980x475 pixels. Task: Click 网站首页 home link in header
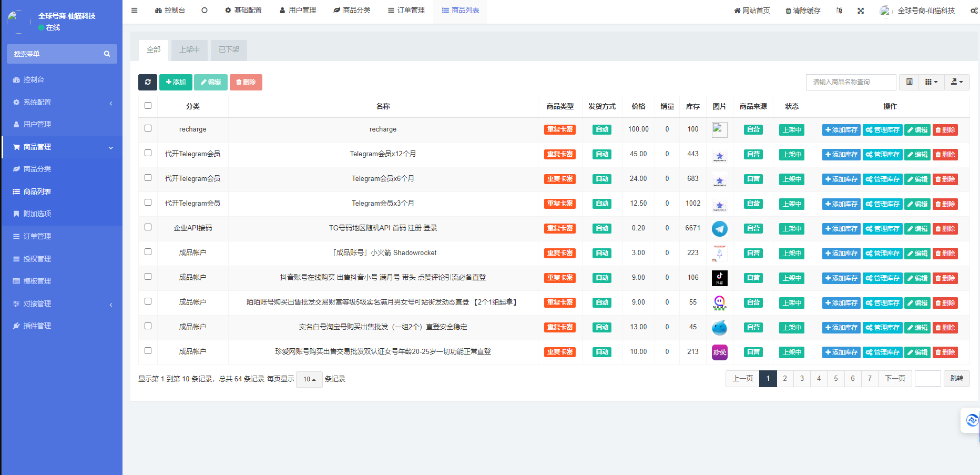click(752, 11)
